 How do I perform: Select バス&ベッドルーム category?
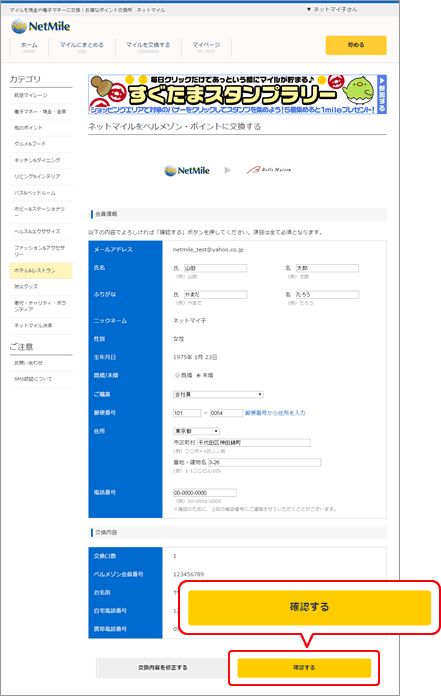[41, 193]
